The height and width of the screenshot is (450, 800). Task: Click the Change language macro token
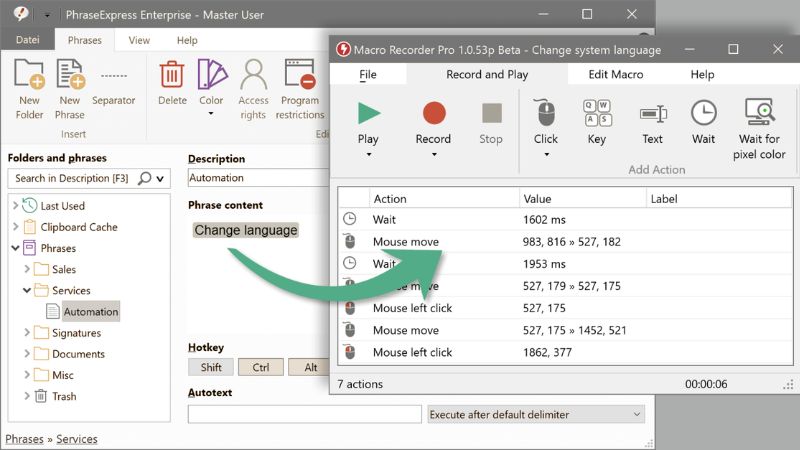[245, 230]
